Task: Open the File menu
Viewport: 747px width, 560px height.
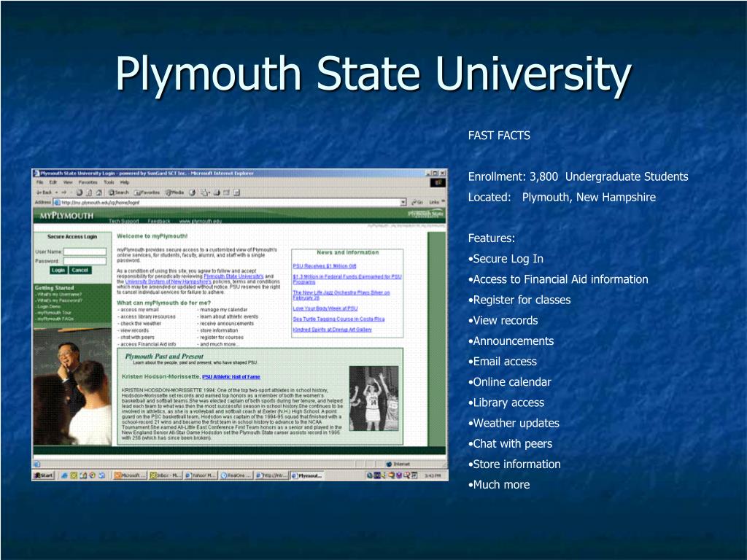Action: [39, 182]
